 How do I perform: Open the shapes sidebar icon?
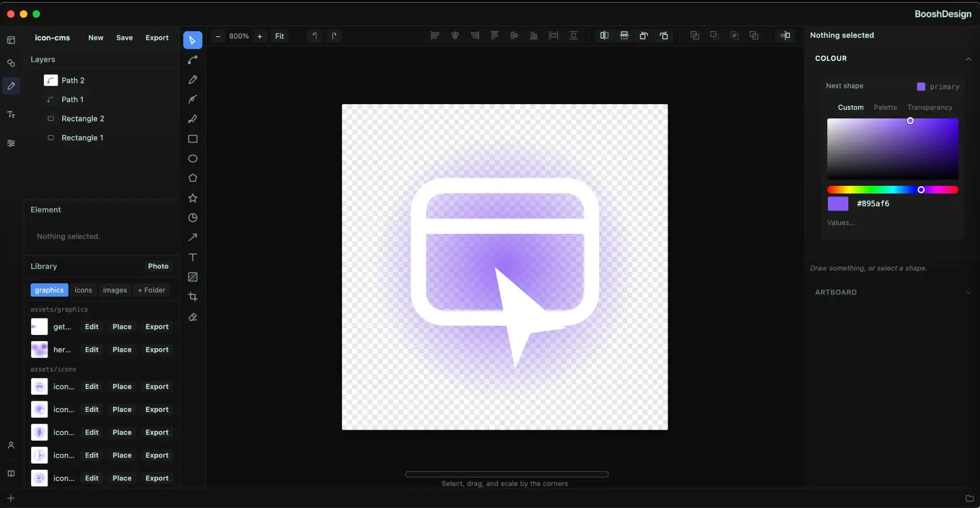[x=11, y=63]
